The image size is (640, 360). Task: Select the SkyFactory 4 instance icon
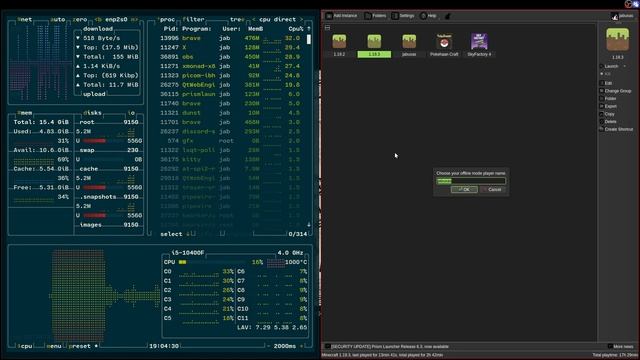[479, 41]
